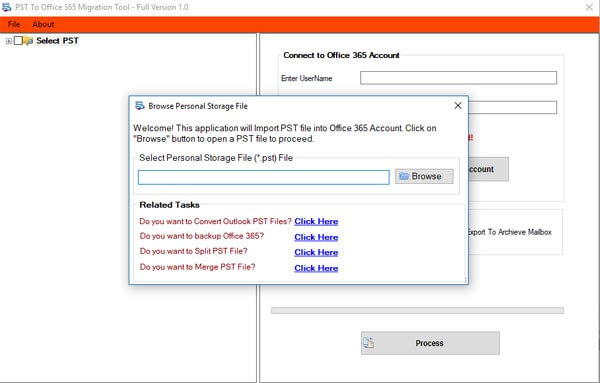
Task: Open the File menu
Action: [14, 24]
